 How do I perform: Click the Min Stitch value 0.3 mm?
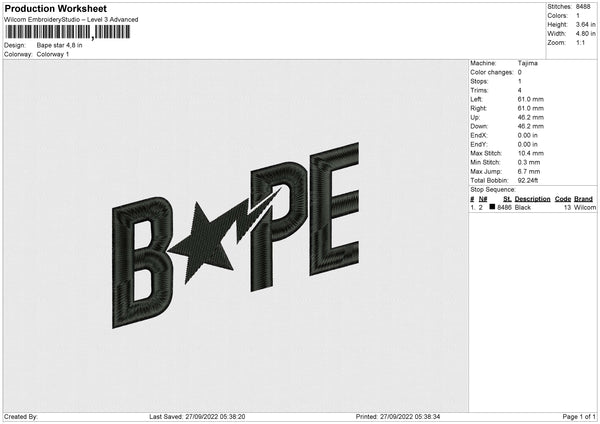[x=529, y=162]
